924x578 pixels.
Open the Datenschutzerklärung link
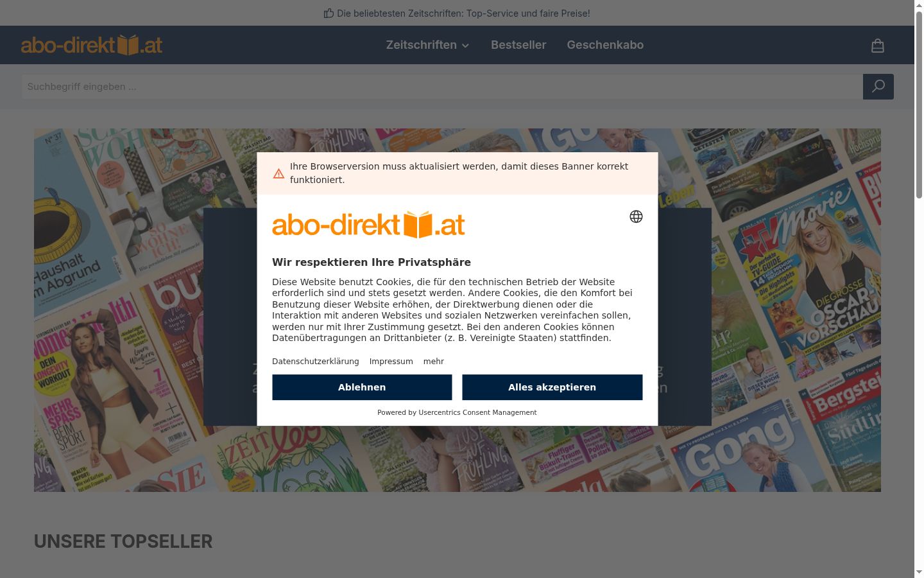[x=316, y=362]
